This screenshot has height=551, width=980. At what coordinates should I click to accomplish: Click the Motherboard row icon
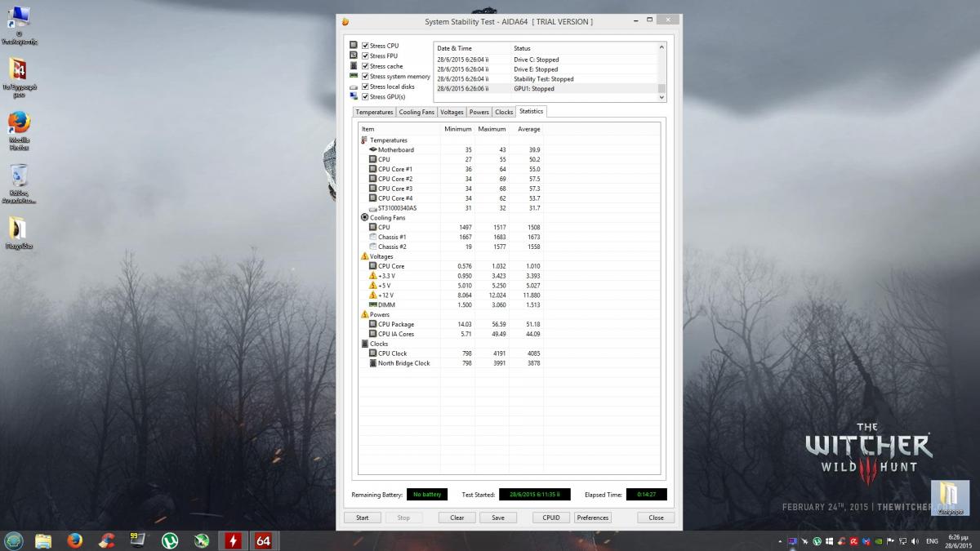373,150
